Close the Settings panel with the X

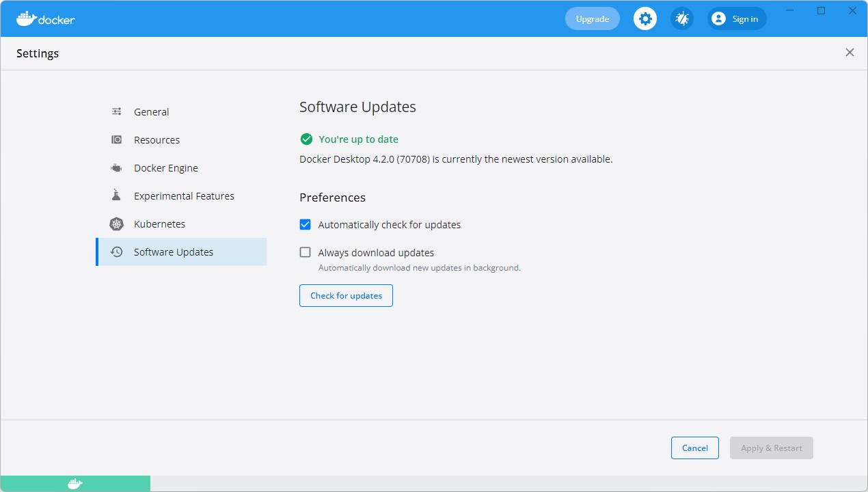pyautogui.click(x=850, y=52)
